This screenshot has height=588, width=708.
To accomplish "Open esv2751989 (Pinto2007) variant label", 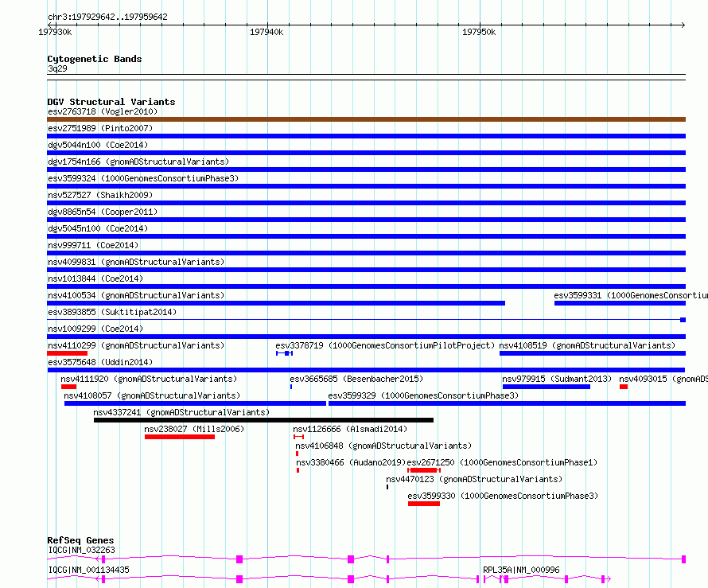I will point(100,128).
